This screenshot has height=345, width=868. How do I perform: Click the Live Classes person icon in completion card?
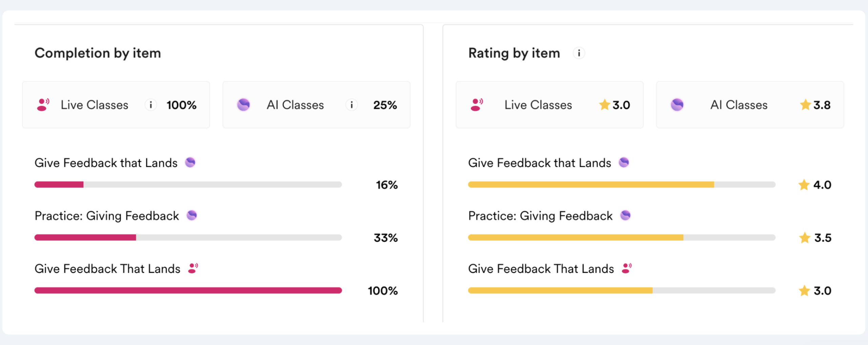[x=43, y=105]
